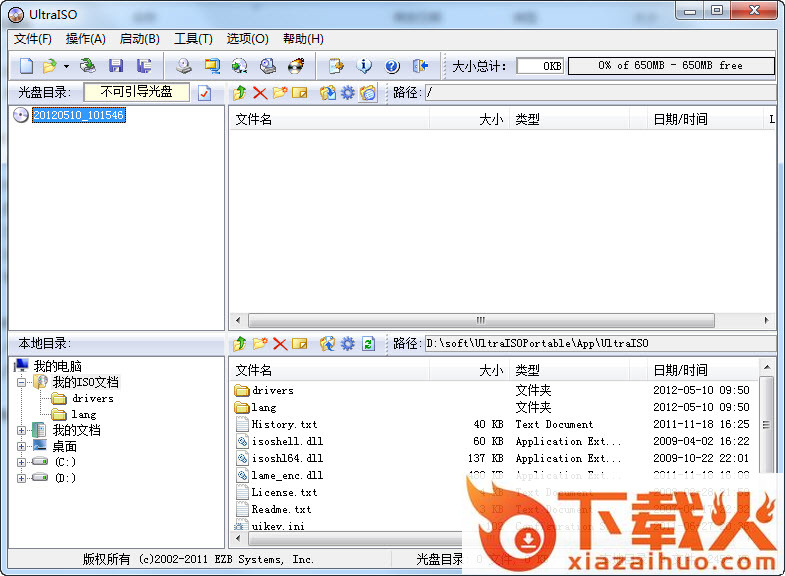The width and height of the screenshot is (785, 576).
Task: Click the refresh icon in local toolbar
Action: 368,344
